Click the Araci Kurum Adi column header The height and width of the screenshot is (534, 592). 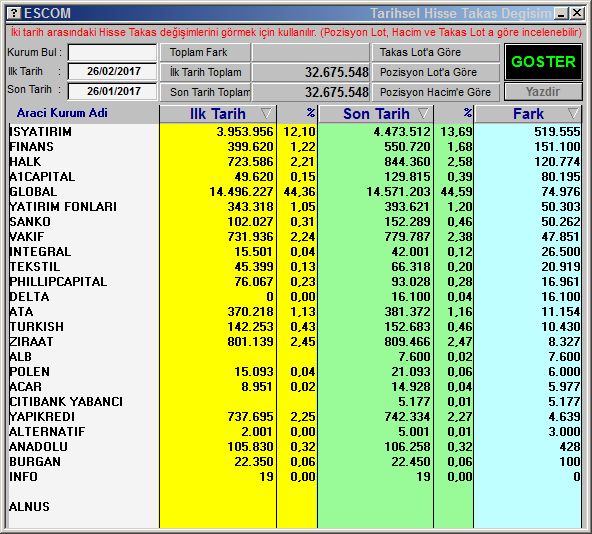(x=62, y=113)
